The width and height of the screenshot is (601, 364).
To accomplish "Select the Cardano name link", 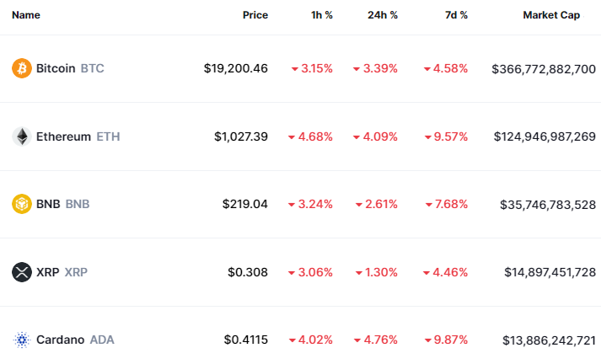I will pyautogui.click(x=60, y=340).
